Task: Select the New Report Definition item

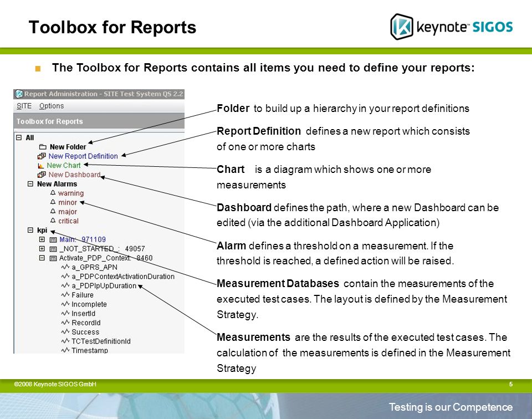Action: click(83, 156)
